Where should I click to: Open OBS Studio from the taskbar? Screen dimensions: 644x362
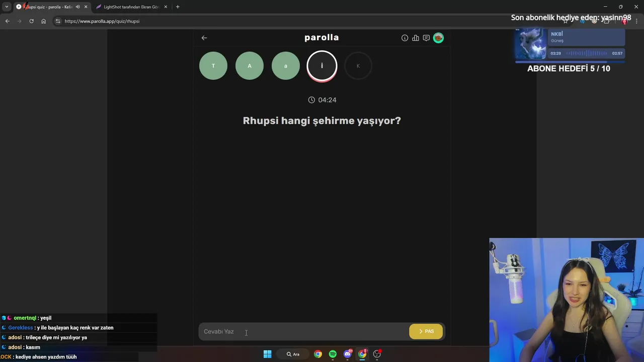(377, 354)
